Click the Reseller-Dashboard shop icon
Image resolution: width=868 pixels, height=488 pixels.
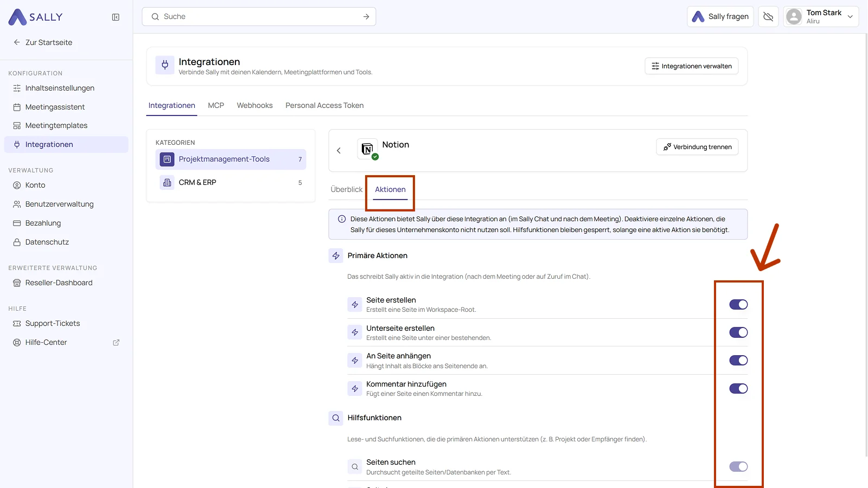17,283
